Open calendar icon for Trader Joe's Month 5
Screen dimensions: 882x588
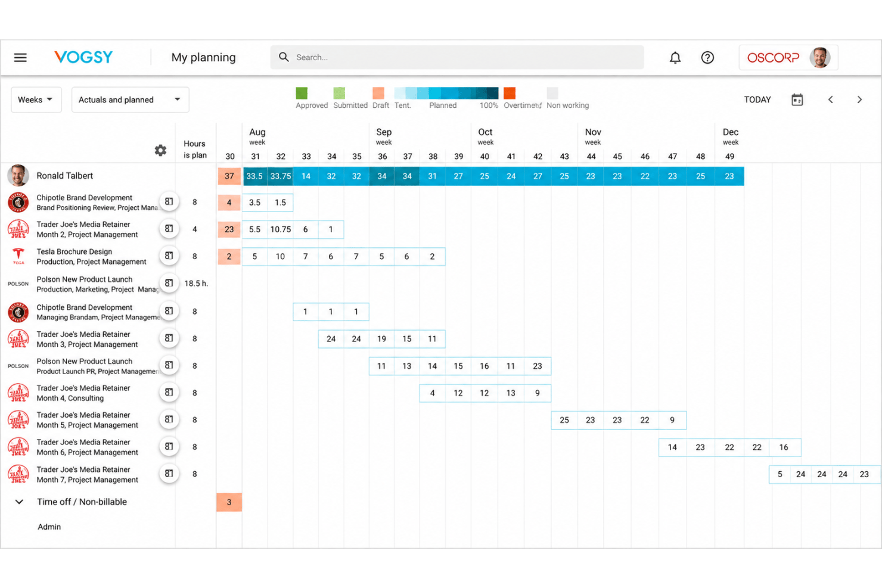(x=169, y=419)
